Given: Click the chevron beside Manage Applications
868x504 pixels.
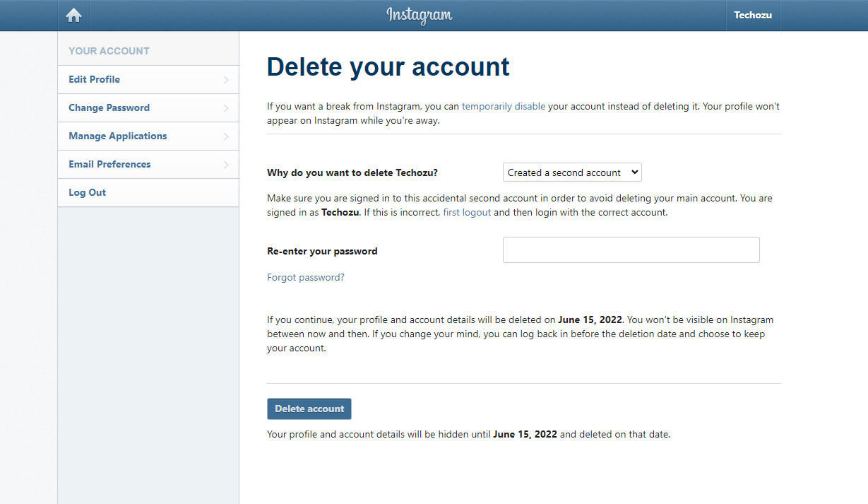Looking at the screenshot, I should [227, 136].
